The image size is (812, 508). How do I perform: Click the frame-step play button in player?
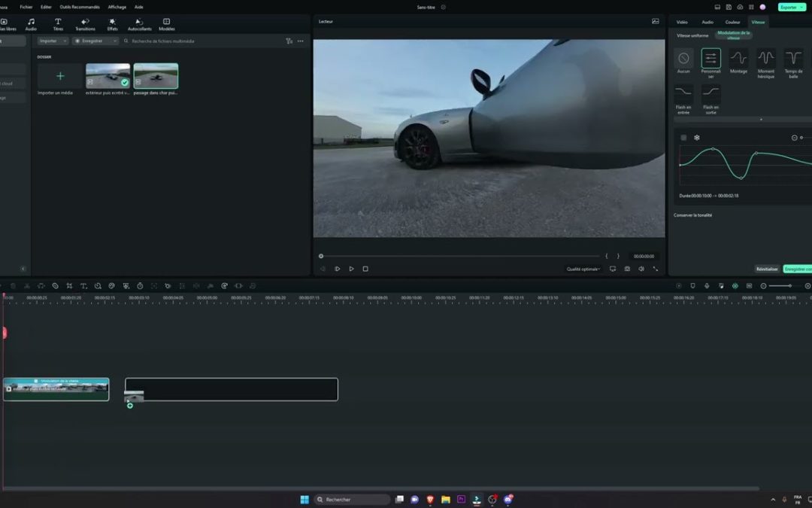click(x=337, y=269)
